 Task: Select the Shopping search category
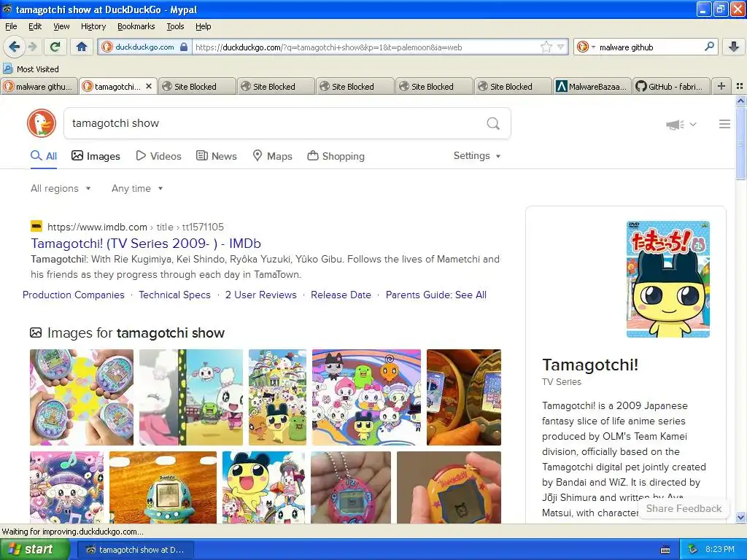point(336,156)
